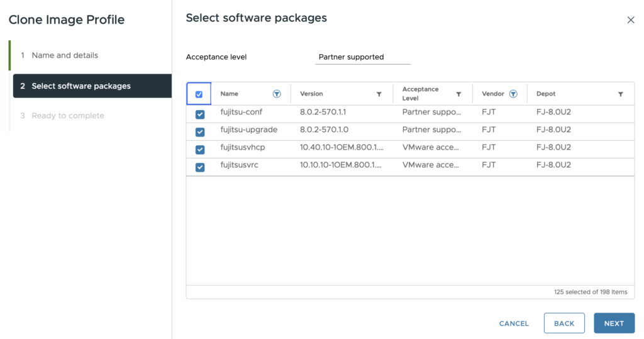Open the Vendor column filter icon
Image resolution: width=644 pixels, height=339 pixels.
[513, 94]
